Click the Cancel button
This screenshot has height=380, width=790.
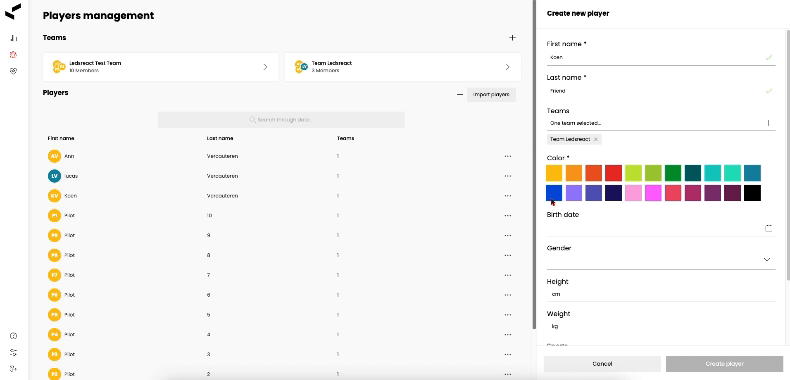pos(602,364)
